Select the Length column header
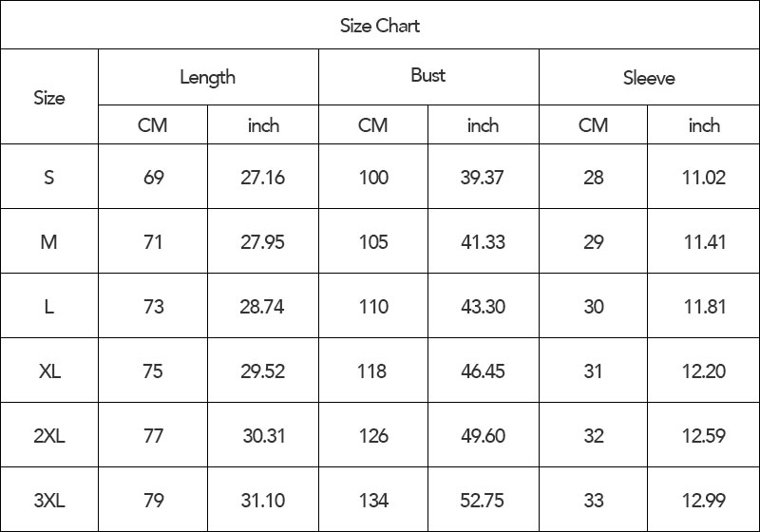This screenshot has height=532, width=760. coord(208,77)
